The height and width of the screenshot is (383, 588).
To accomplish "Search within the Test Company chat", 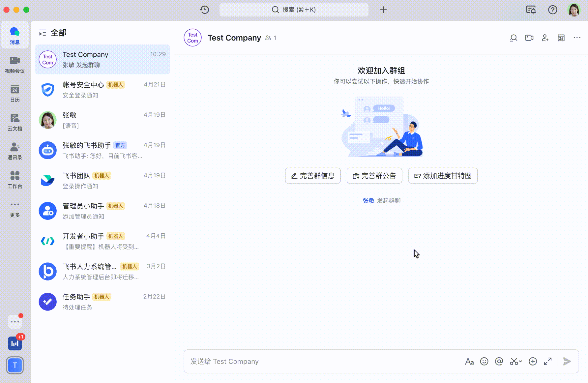I will point(513,38).
